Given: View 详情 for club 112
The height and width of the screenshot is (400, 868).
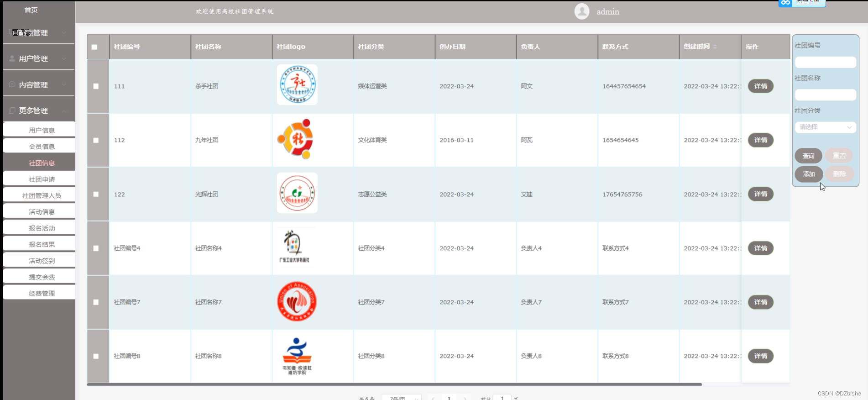Looking at the screenshot, I should (760, 140).
